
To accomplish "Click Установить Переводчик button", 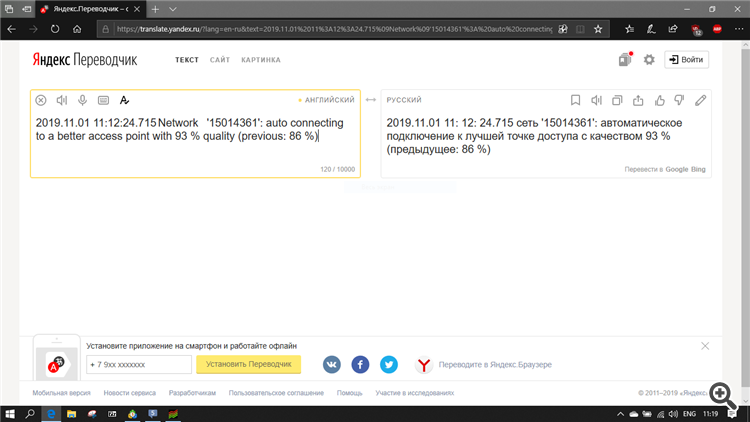I will pyautogui.click(x=248, y=364).
